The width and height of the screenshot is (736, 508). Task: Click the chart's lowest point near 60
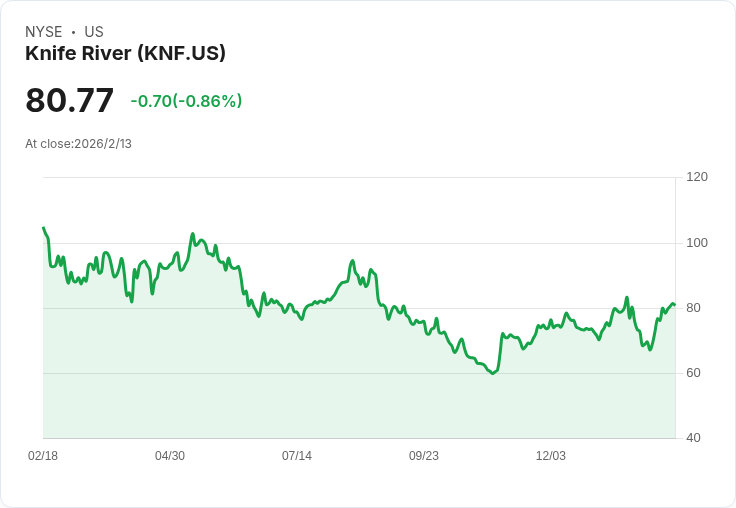492,373
